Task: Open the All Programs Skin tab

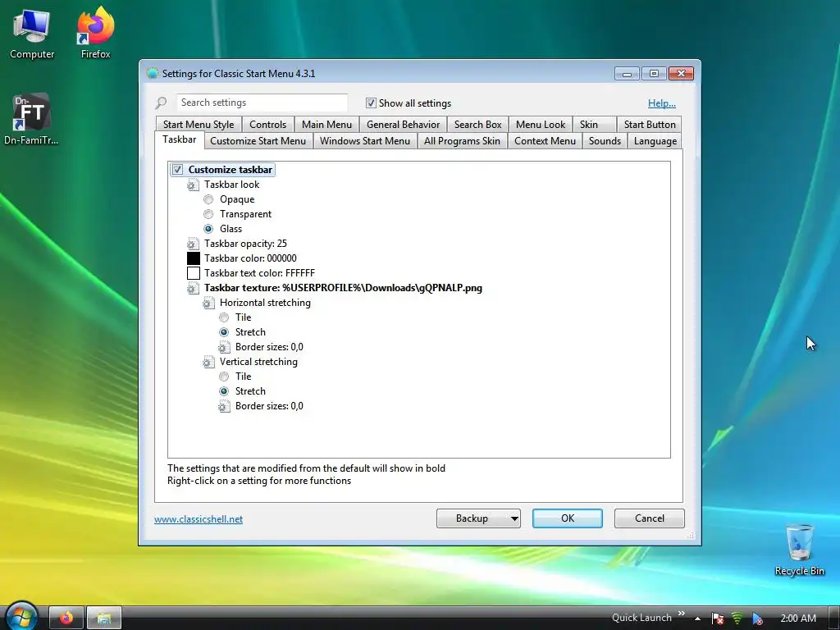Action: [x=462, y=141]
